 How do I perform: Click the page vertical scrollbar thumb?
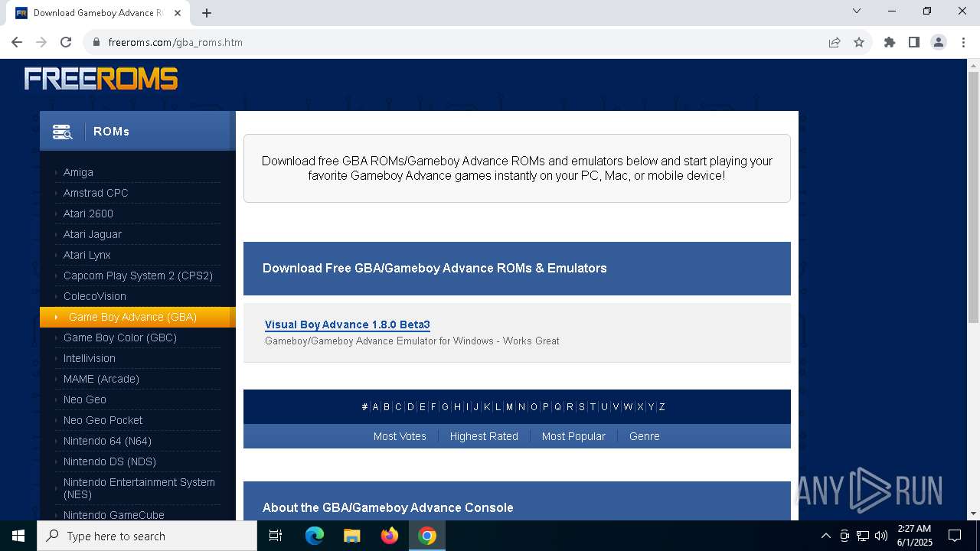click(973, 197)
